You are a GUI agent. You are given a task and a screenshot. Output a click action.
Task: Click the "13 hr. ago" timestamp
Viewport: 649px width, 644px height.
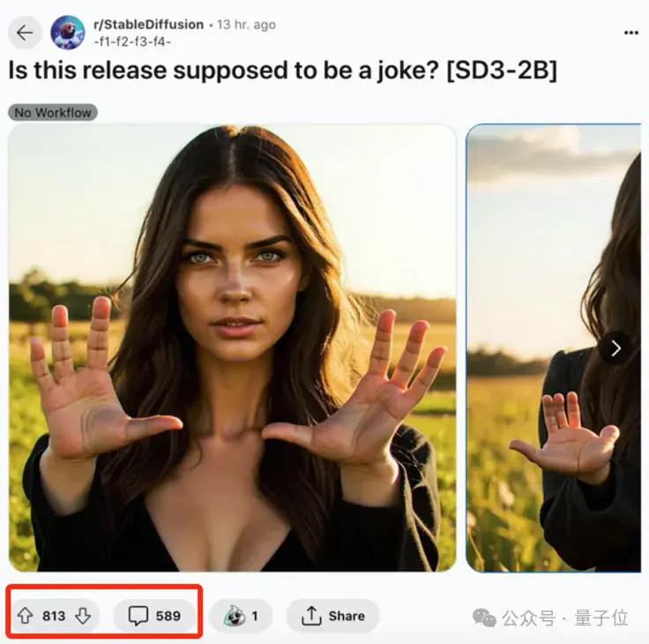[x=248, y=24]
